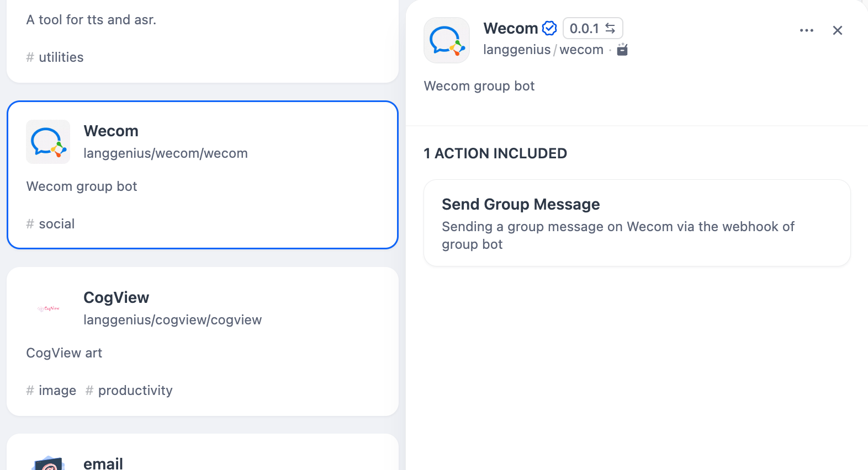
Task: Click the CogView logo thumbnail
Action: pyautogui.click(x=48, y=308)
